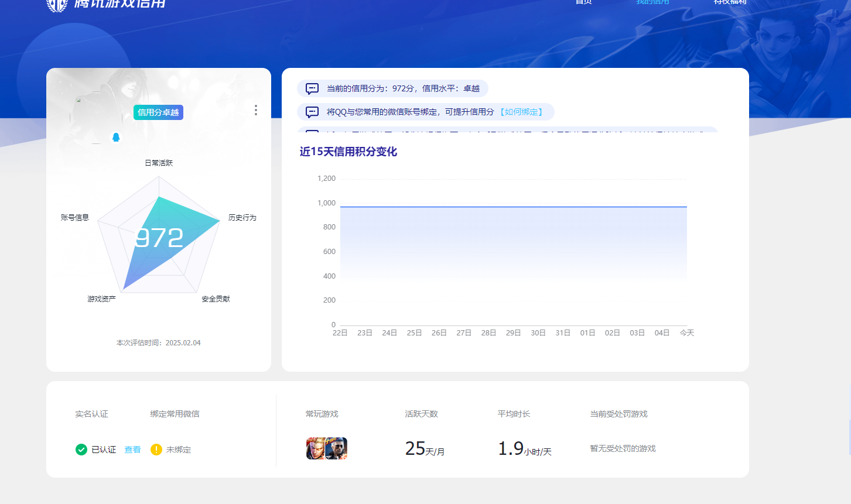
Task: Click the green check icon next to 已认证
Action: click(x=81, y=450)
